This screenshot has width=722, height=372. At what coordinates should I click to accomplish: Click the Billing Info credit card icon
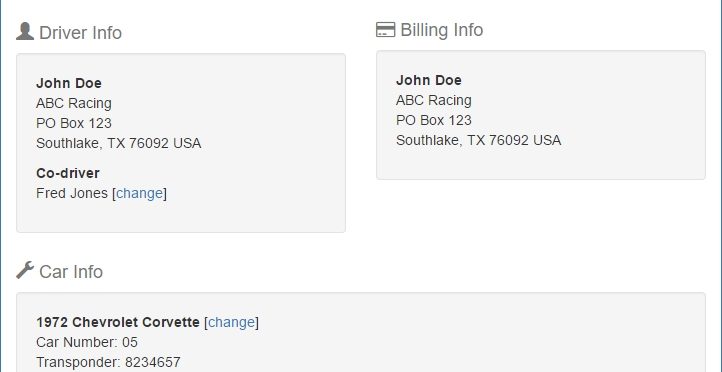point(385,29)
